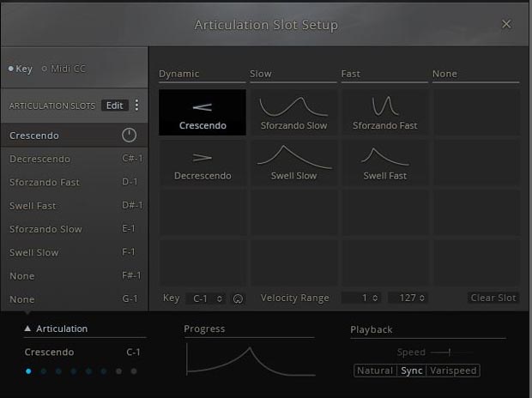
Task: Open the velocity range maximum 127 dropdown
Action: [408, 298]
